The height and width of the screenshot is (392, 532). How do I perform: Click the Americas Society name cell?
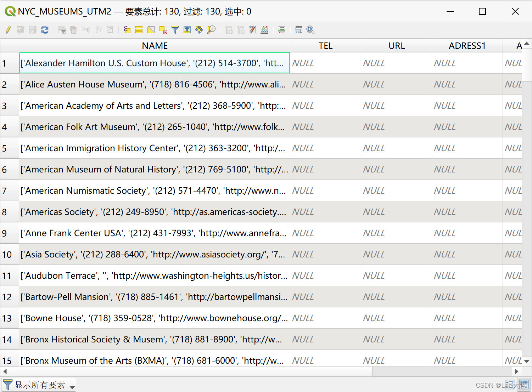(155, 212)
